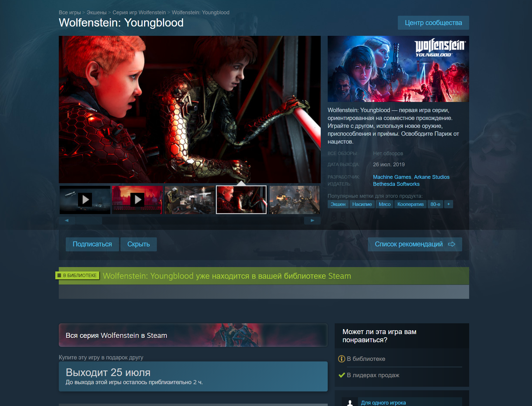Open the third screenshot thumbnail

190,200
